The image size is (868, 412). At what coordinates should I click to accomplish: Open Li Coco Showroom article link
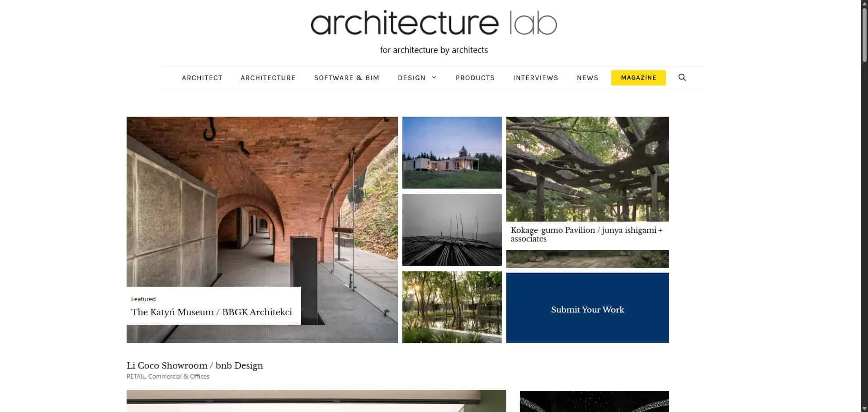click(x=194, y=365)
